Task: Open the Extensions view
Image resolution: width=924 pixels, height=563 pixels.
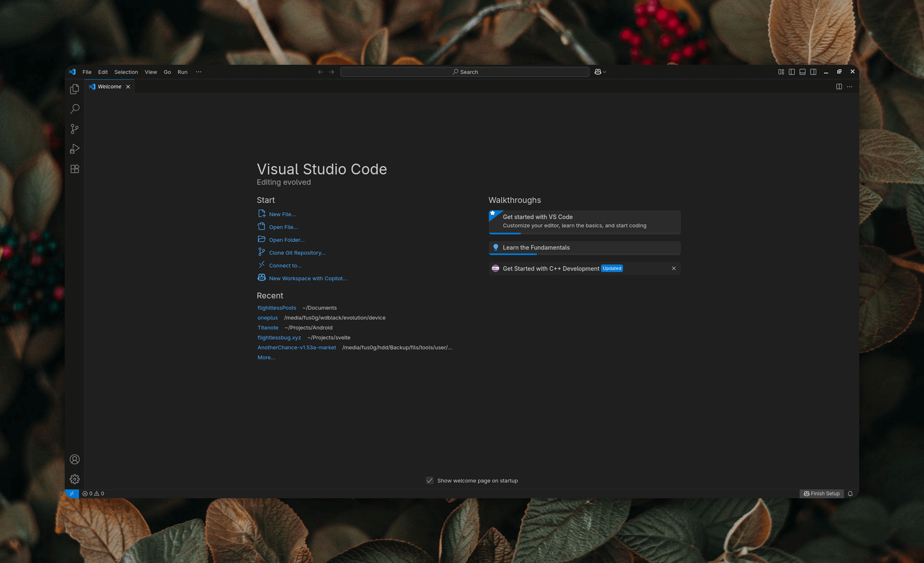Action: (75, 169)
